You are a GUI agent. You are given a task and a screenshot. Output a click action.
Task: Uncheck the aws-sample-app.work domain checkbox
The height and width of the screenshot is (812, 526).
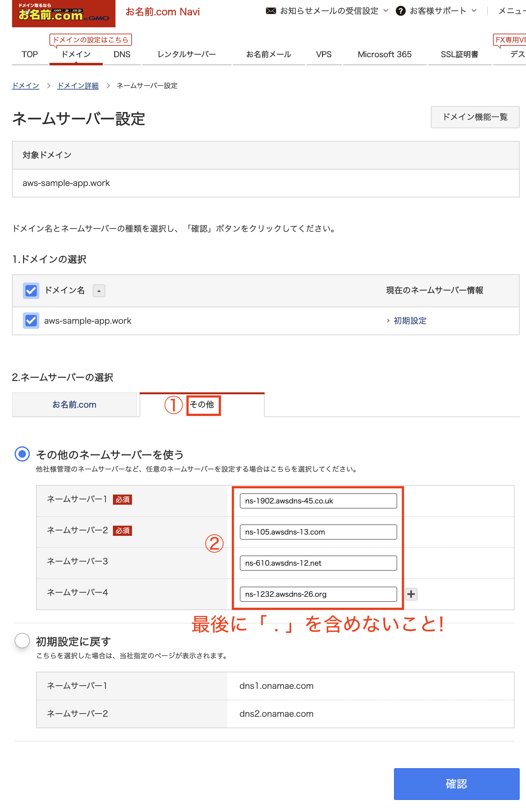pos(31,321)
